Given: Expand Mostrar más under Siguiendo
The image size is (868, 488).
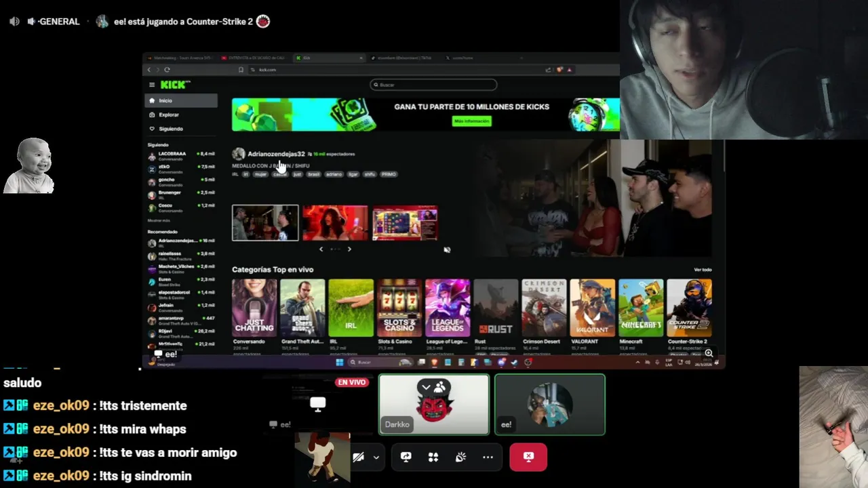Looking at the screenshot, I should point(159,220).
